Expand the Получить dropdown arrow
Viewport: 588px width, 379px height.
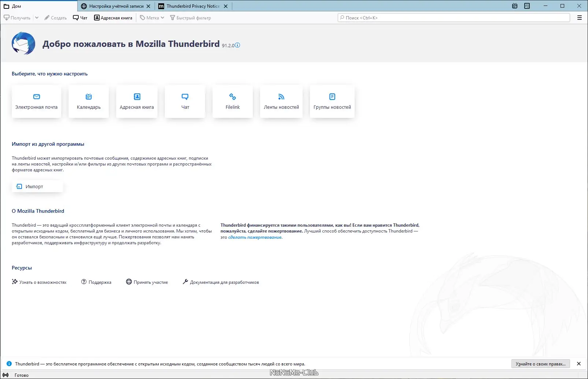coord(37,18)
